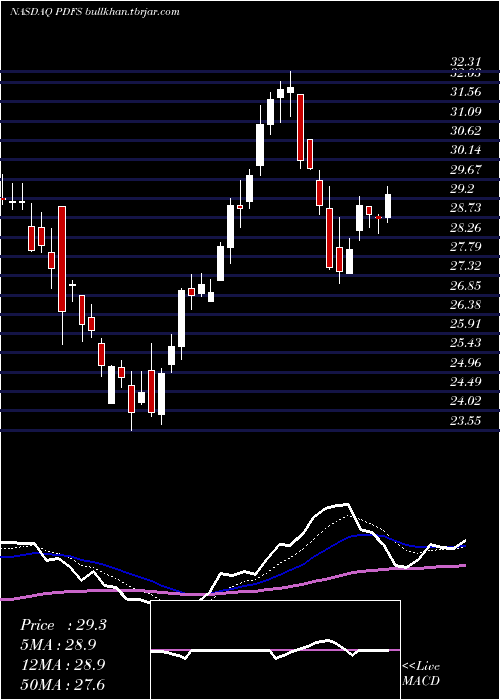Click the 27.32 price level label

click(466, 266)
